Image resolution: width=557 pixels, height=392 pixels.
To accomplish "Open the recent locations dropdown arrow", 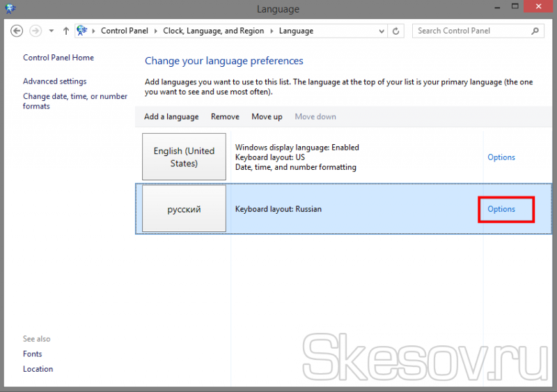I will click(52, 31).
